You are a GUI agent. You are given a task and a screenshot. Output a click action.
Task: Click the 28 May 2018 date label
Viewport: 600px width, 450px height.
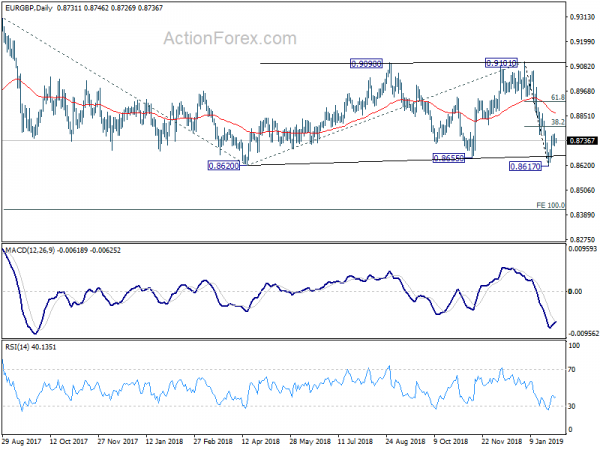[x=310, y=442]
